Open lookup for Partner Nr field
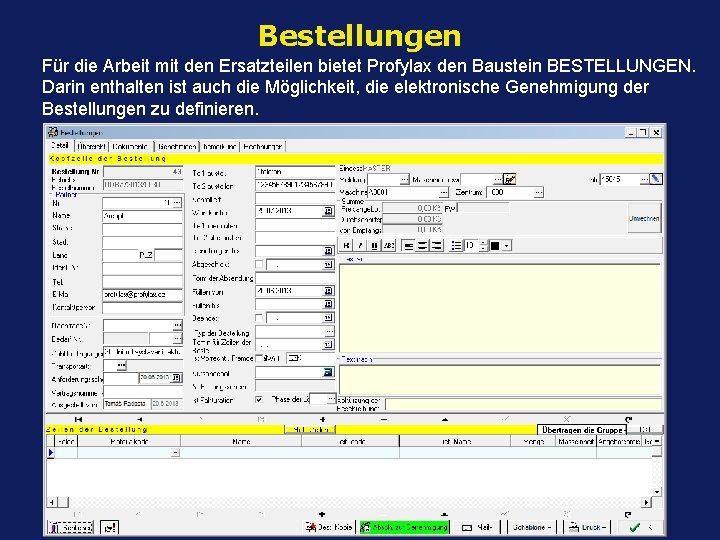 coord(177,202)
